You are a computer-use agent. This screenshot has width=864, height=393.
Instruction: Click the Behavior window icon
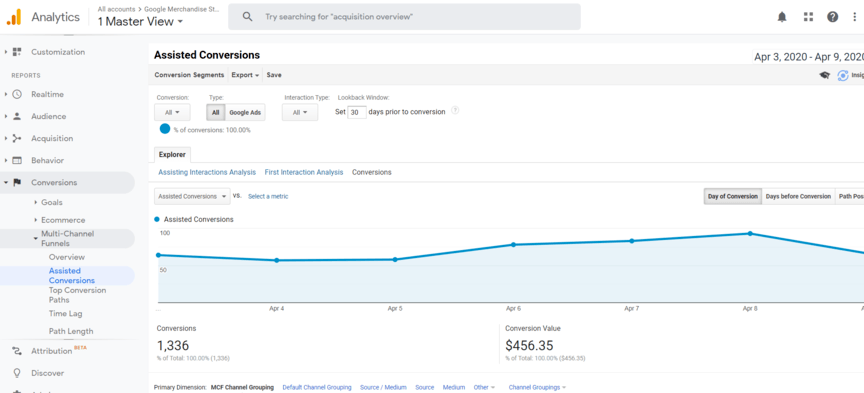point(17,160)
